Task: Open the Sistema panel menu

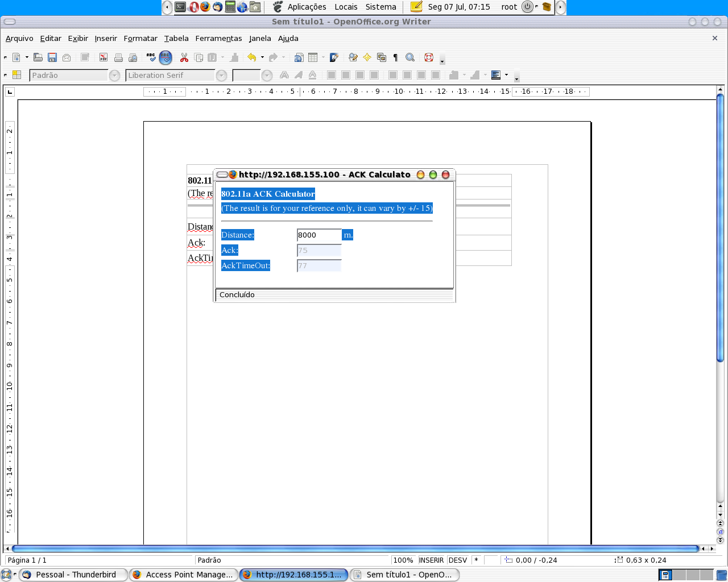Action: coord(381,7)
